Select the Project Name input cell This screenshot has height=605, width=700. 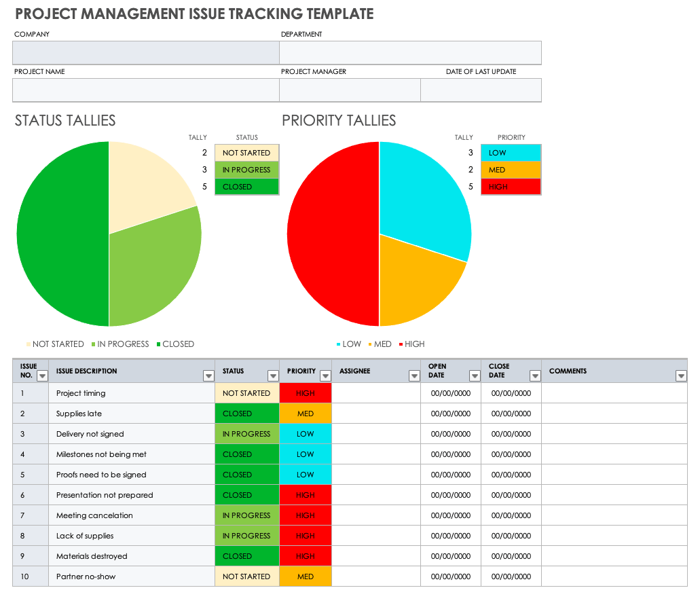point(145,90)
